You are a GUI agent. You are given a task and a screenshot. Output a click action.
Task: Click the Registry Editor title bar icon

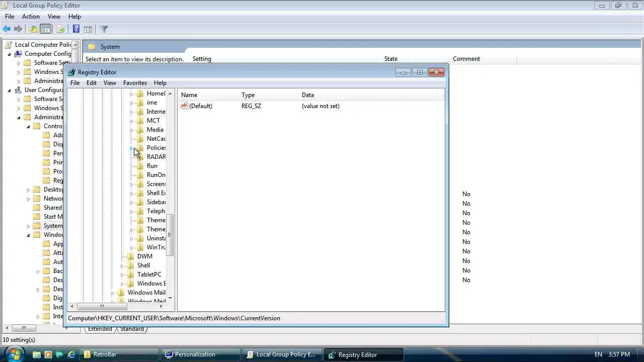[x=72, y=72]
